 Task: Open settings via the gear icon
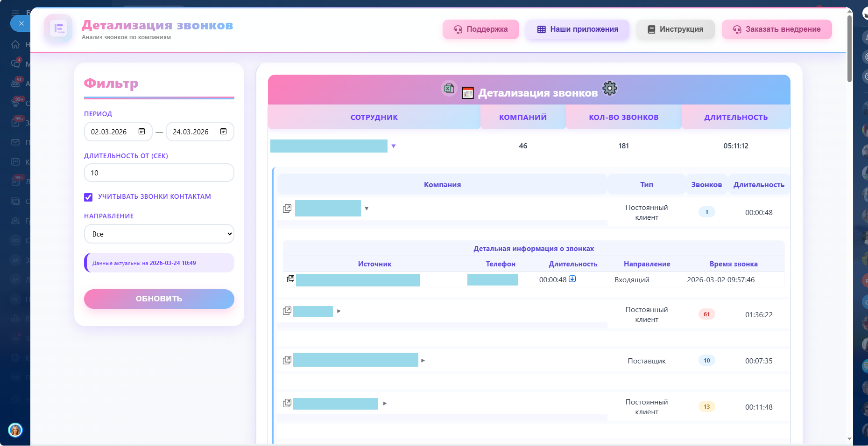(609, 88)
